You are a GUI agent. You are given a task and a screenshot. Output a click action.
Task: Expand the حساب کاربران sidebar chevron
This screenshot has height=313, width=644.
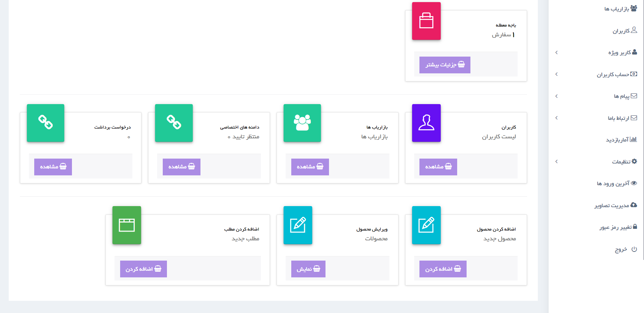pos(556,74)
